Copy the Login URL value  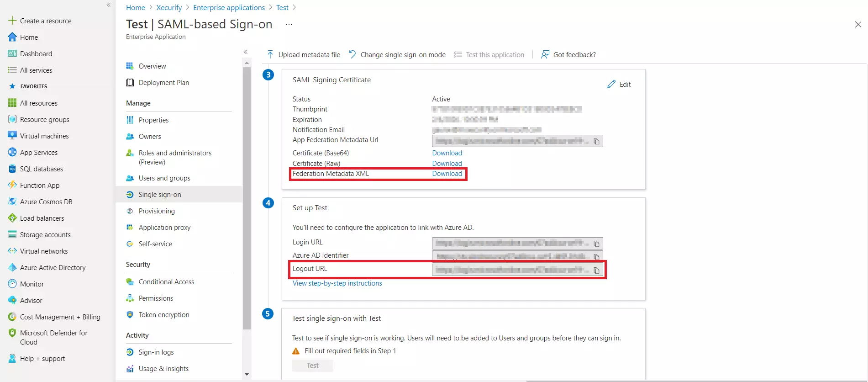point(596,244)
